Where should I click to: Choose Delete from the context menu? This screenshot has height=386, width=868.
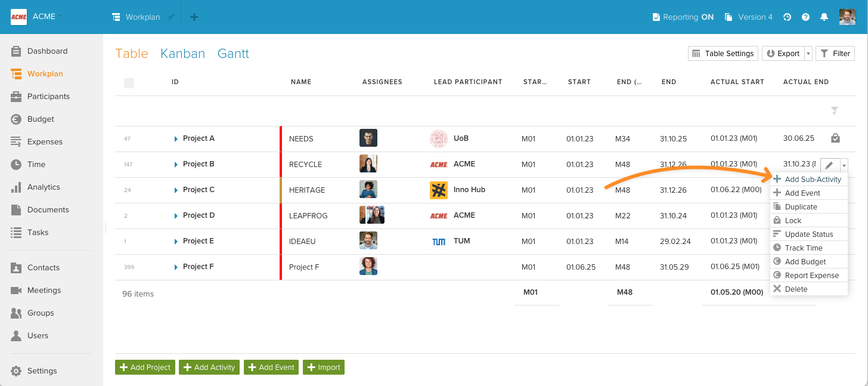tap(809, 289)
